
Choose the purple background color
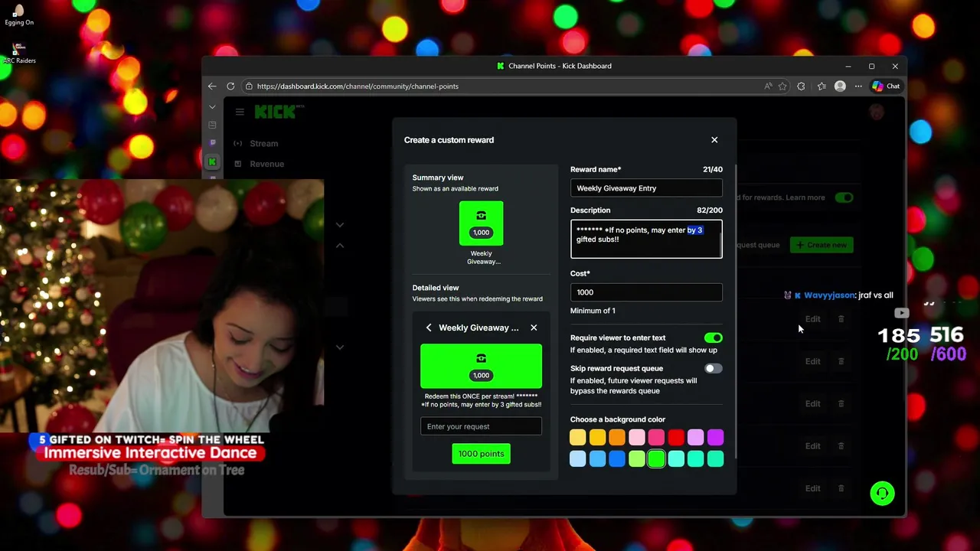pyautogui.click(x=715, y=438)
